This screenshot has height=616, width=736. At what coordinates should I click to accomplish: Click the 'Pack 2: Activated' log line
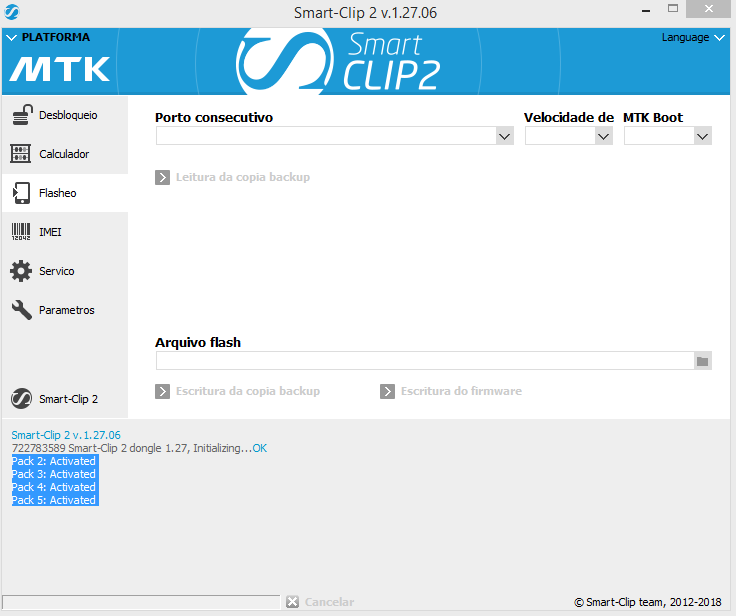(54, 461)
